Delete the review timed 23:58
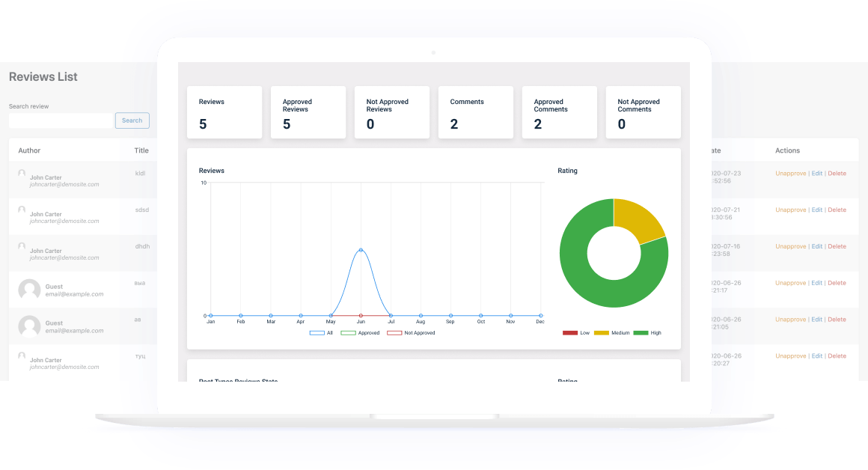This screenshot has height=470, width=868. click(837, 246)
